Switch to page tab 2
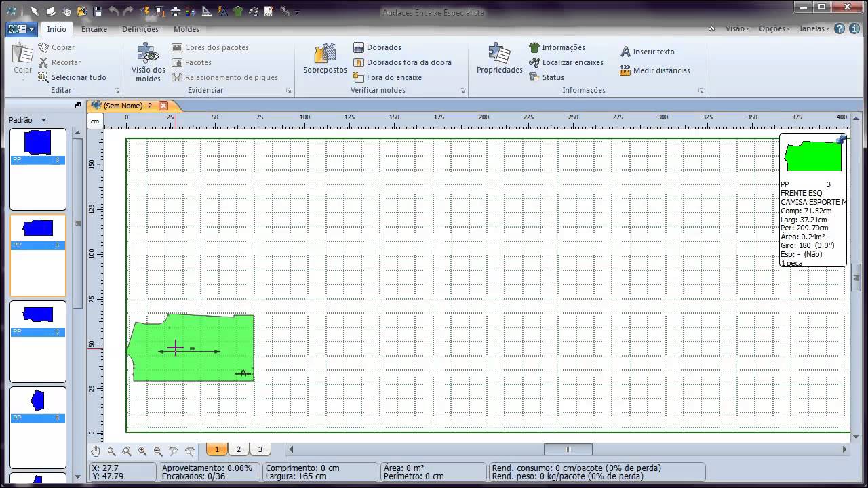The height and width of the screenshot is (488, 868). 239,449
